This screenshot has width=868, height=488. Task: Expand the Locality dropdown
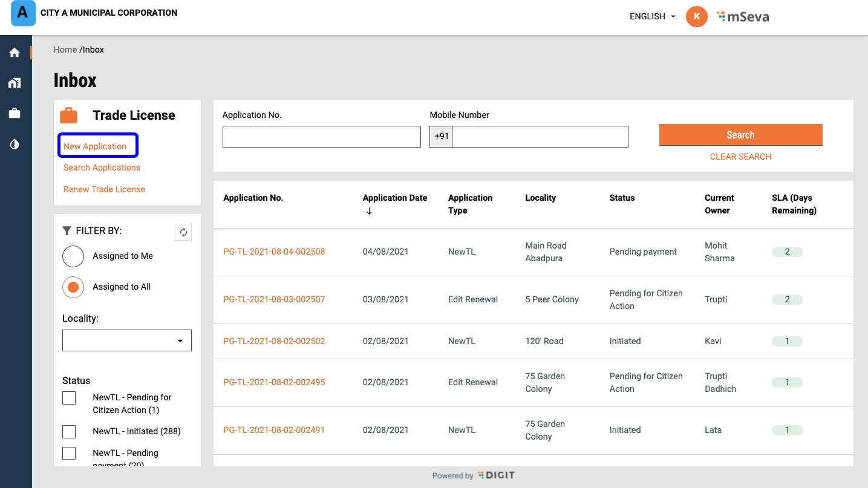tap(127, 340)
